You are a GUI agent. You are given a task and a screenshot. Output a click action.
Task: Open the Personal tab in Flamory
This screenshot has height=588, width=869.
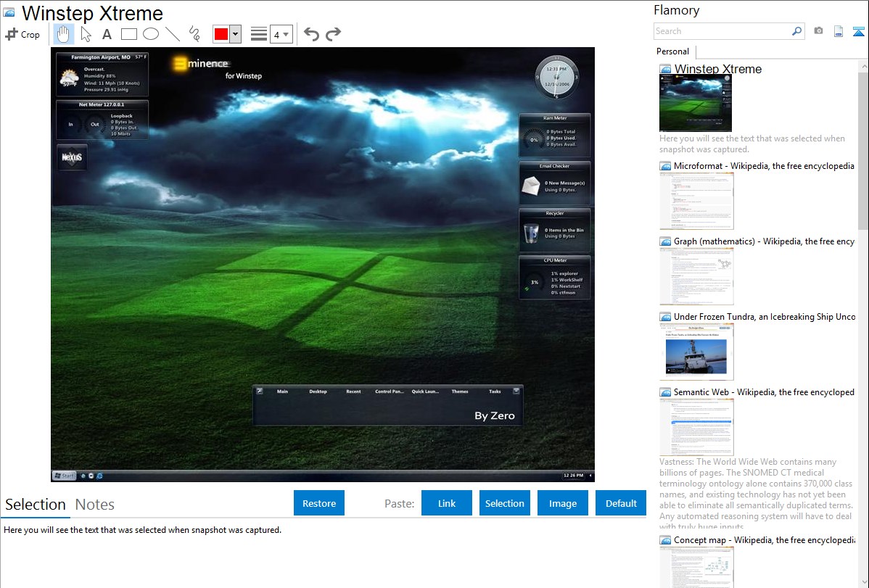pos(672,51)
